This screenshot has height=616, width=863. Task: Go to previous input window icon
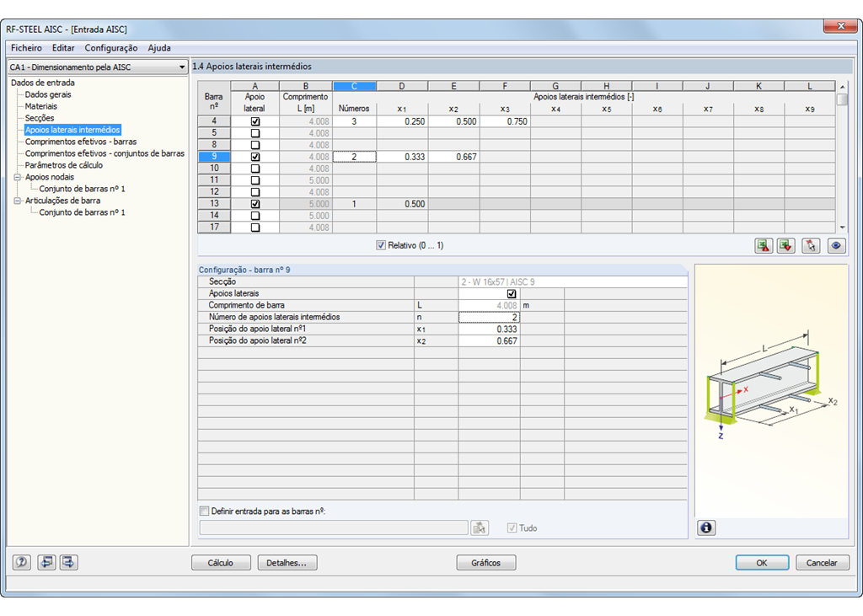[46, 562]
